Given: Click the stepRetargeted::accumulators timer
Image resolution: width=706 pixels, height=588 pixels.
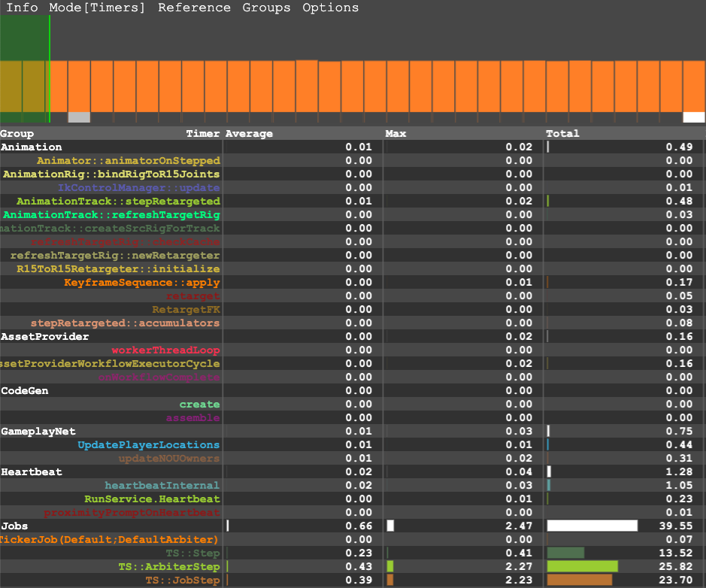Looking at the screenshot, I should (x=125, y=323).
